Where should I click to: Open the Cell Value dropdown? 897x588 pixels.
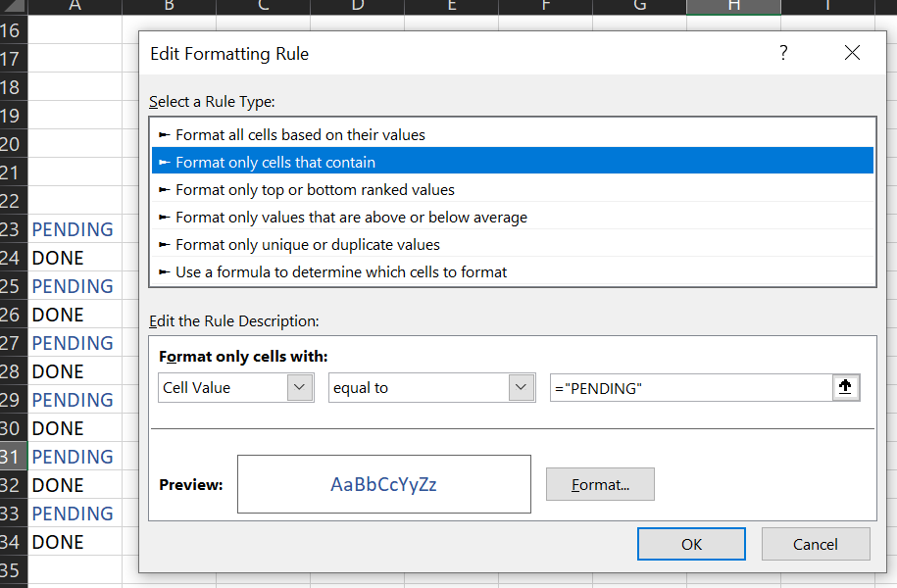[299, 388]
